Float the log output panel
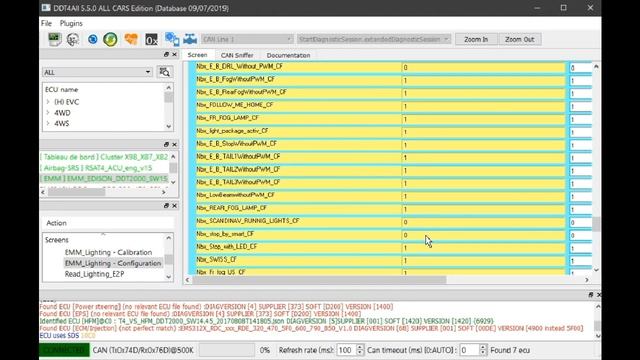 click(591, 295)
